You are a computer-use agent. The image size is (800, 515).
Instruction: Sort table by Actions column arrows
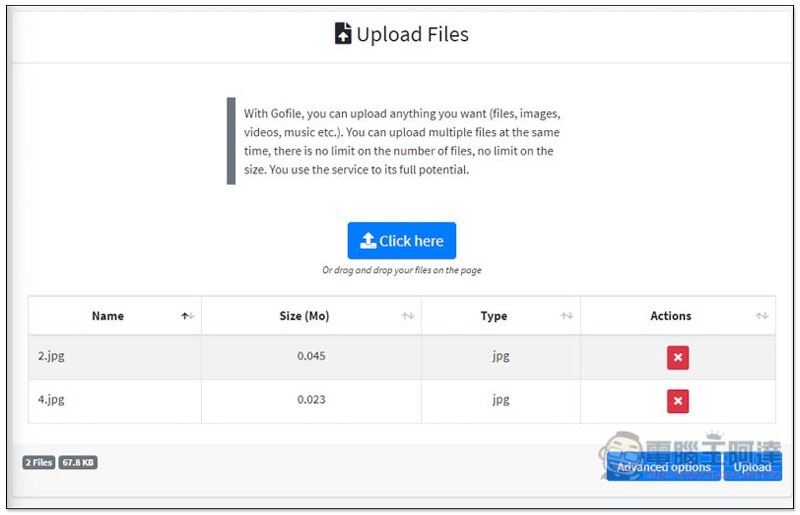(x=762, y=316)
